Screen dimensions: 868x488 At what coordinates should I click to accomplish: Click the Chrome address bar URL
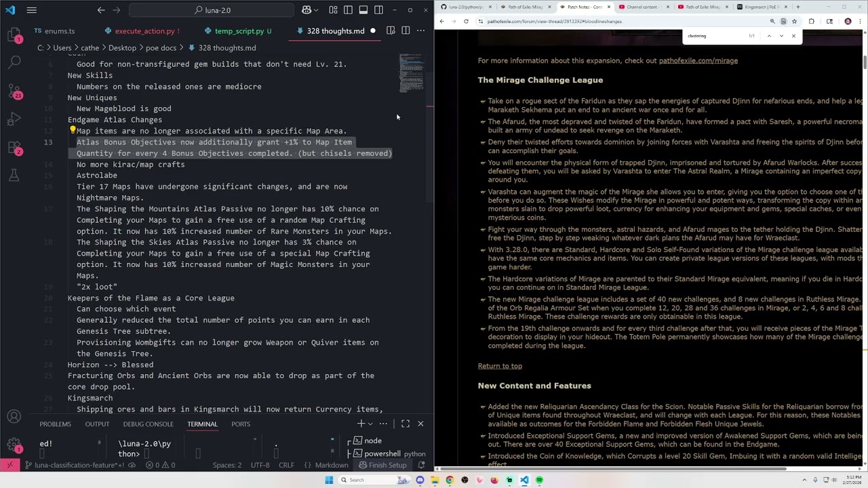pyautogui.click(x=554, y=22)
